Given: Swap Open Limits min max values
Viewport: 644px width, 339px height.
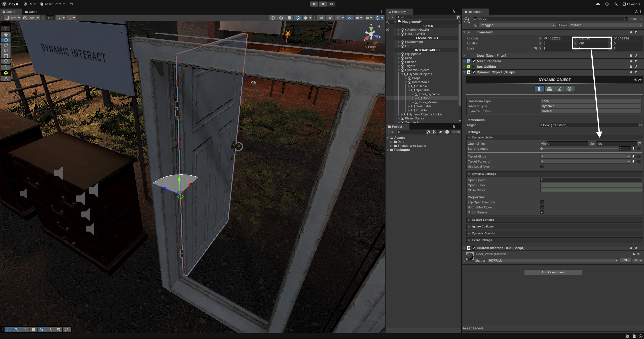Looking at the screenshot, I should click(x=639, y=143).
